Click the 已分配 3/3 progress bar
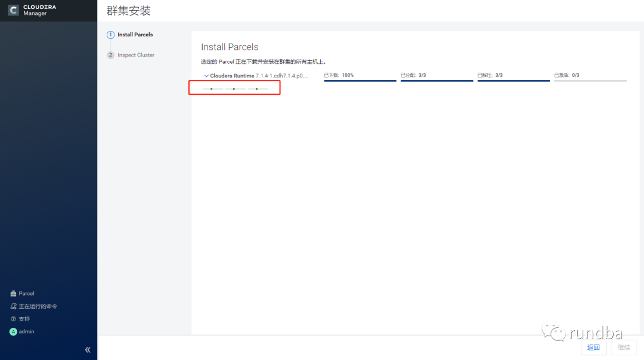This screenshot has height=360, width=644. pos(436,80)
